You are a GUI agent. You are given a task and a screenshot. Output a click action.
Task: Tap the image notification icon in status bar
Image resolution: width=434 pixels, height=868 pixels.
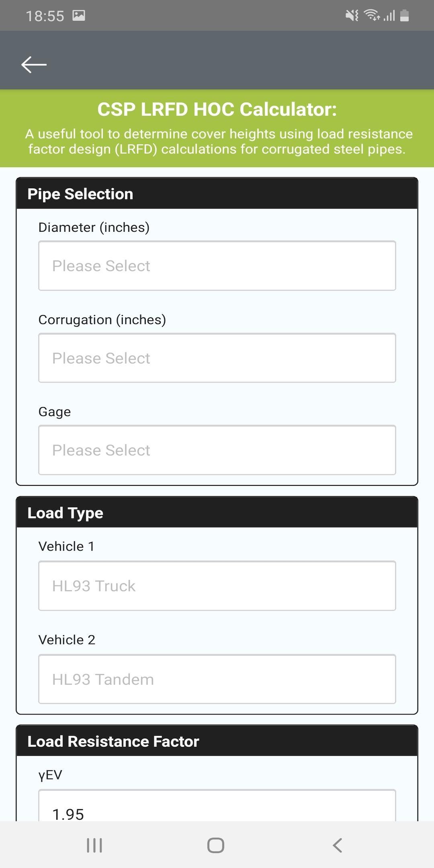coord(79,16)
